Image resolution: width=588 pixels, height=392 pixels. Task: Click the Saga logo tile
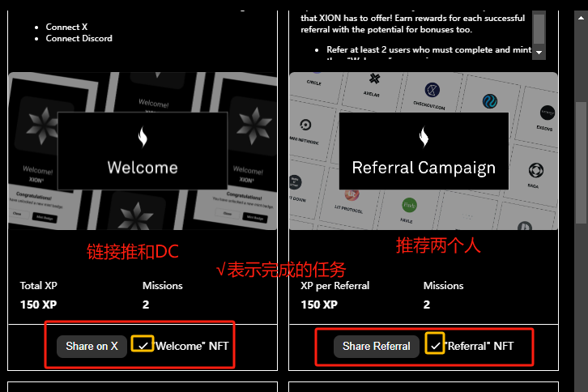[x=535, y=174]
